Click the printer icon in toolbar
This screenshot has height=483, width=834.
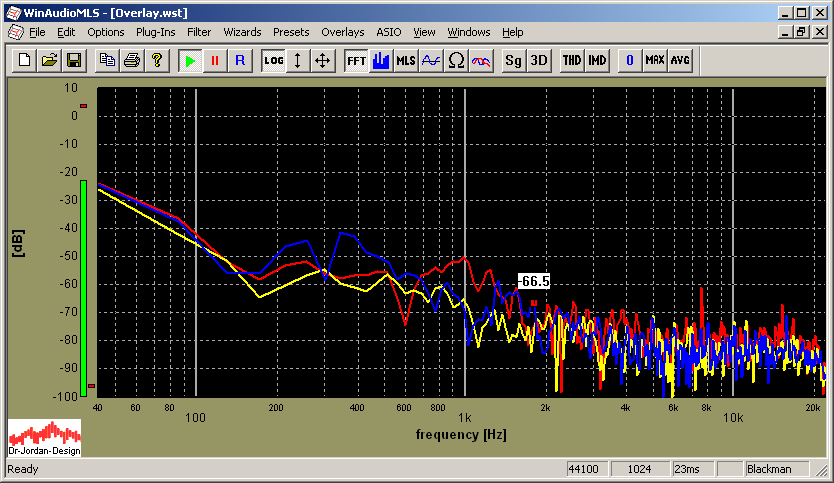pos(131,60)
